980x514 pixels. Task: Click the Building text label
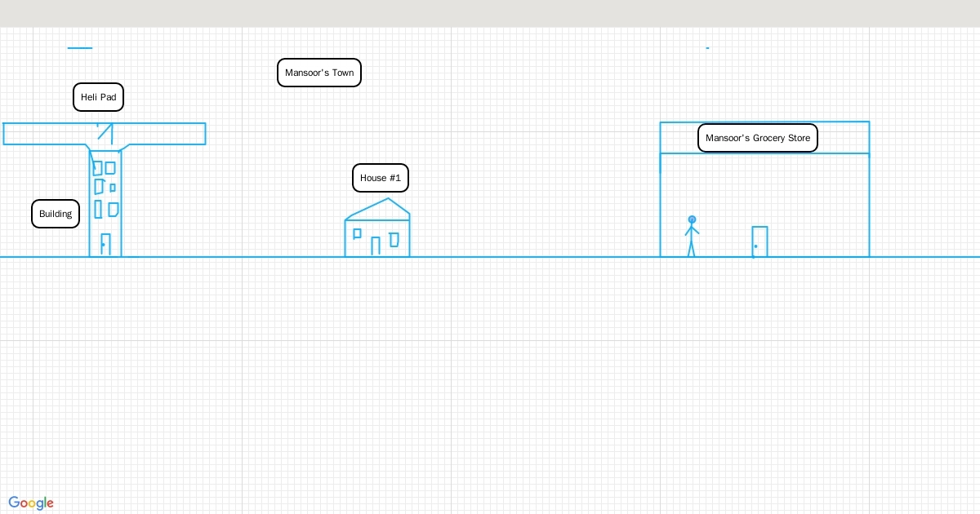pyautogui.click(x=56, y=214)
